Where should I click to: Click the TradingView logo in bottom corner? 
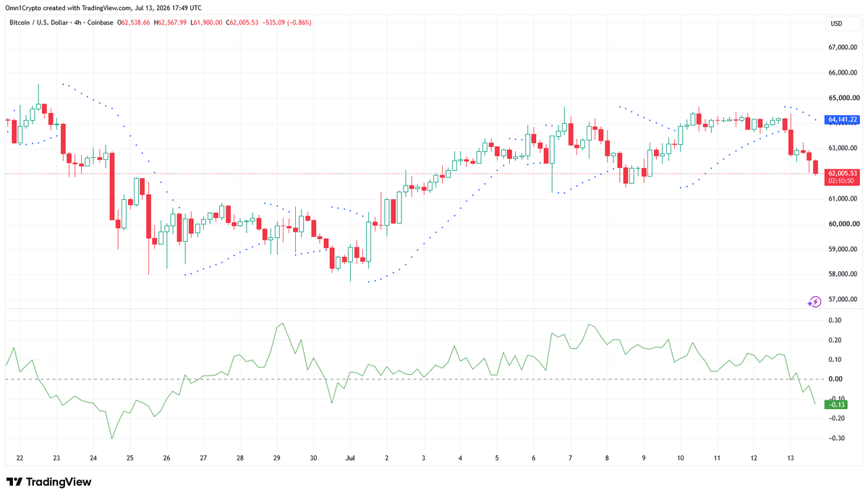tap(48, 482)
